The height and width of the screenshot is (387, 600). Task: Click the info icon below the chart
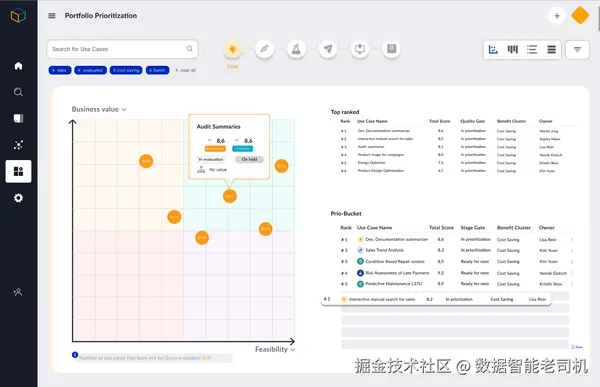[75, 354]
